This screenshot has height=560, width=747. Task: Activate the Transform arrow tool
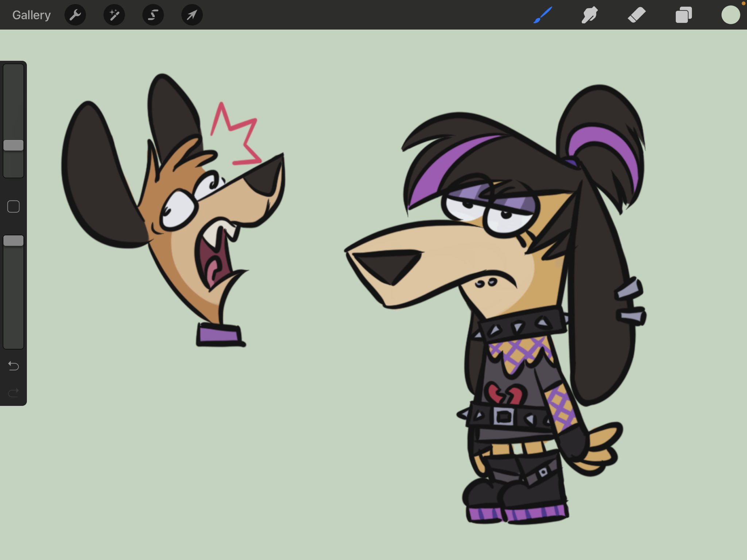192,15
